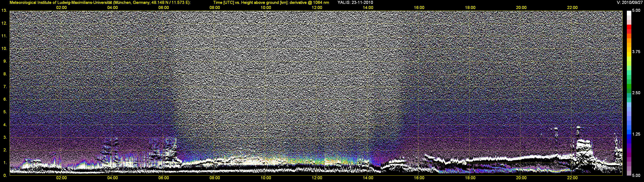Click the 16:00 label on the top time axis
Viewport: 644px width, 182px height.
tap(419, 8)
